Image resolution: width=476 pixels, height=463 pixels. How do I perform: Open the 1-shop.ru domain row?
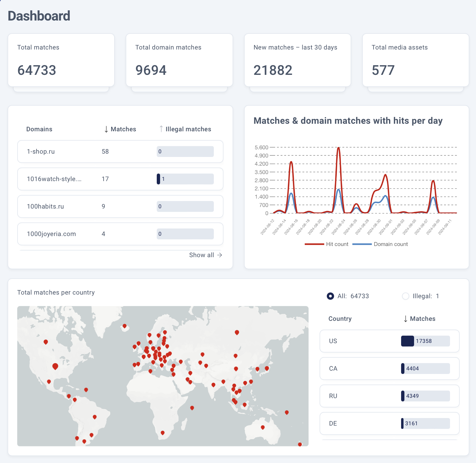tap(120, 152)
